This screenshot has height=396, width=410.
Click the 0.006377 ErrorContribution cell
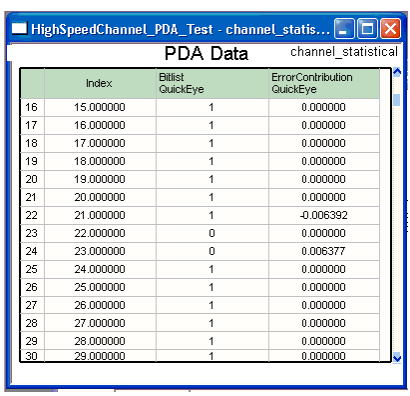coord(324,251)
